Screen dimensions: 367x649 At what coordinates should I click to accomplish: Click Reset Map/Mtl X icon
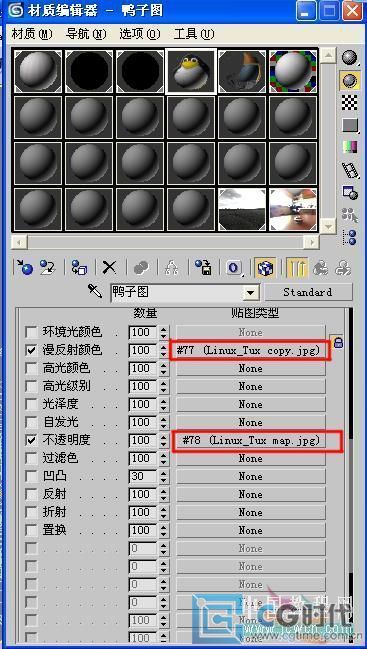(109, 267)
